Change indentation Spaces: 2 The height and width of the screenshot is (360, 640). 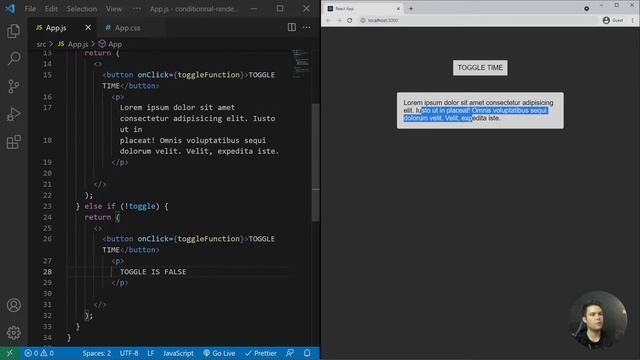96,353
